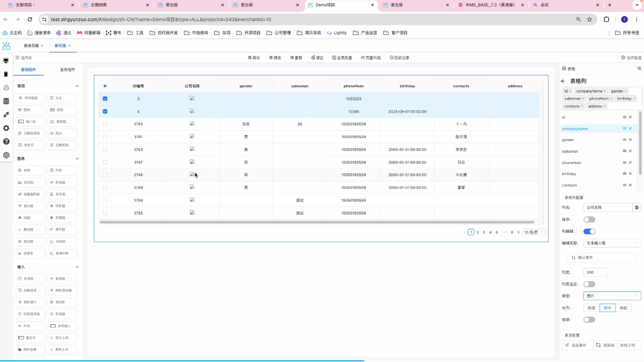644x362 pixels.
Task: Click the 列宽 input field
Action: 594,272
